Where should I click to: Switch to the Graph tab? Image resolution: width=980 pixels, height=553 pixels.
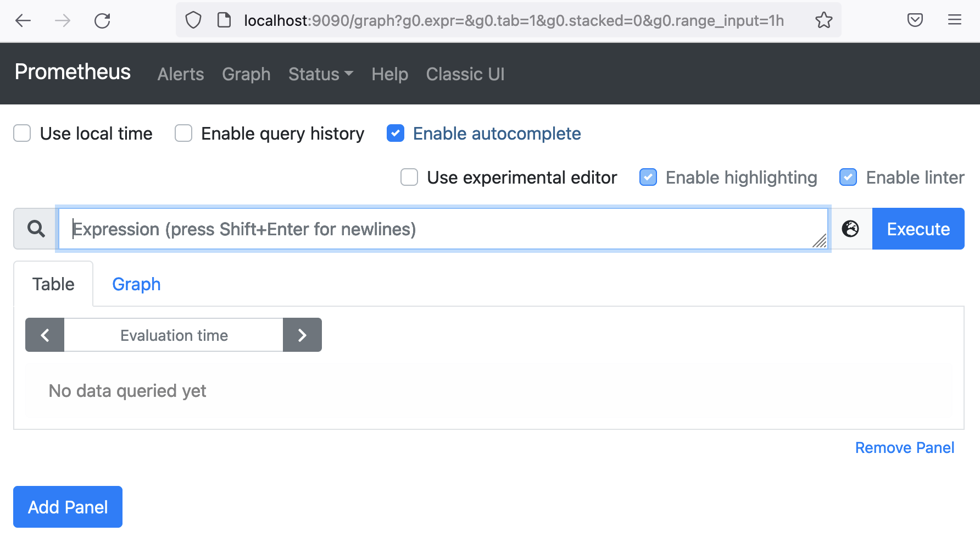point(136,284)
